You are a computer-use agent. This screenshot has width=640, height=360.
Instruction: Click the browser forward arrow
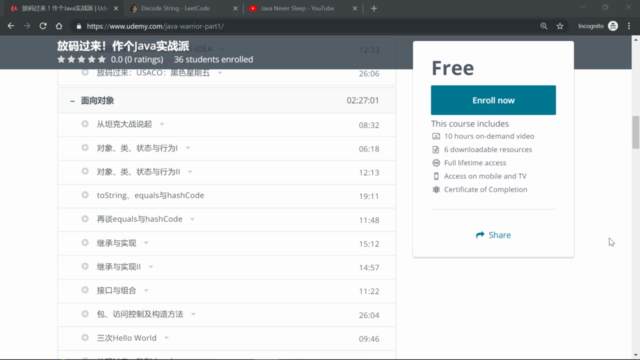click(x=27, y=26)
